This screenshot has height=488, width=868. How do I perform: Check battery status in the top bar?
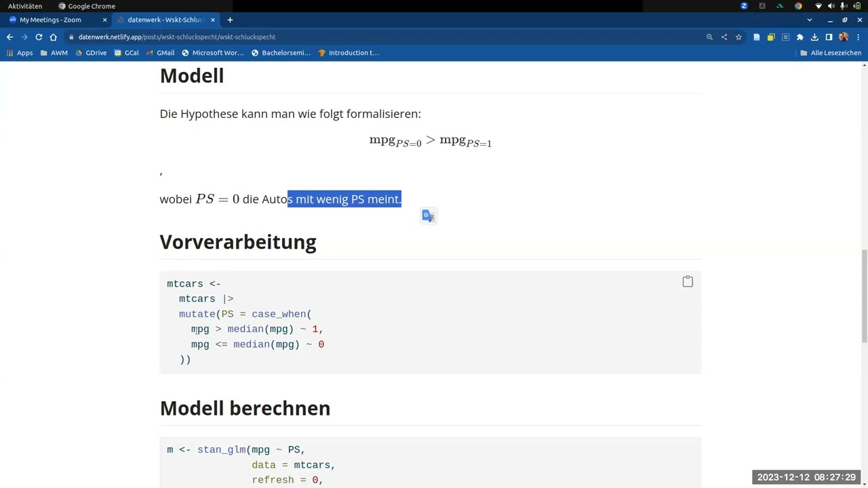pyautogui.click(x=857, y=6)
